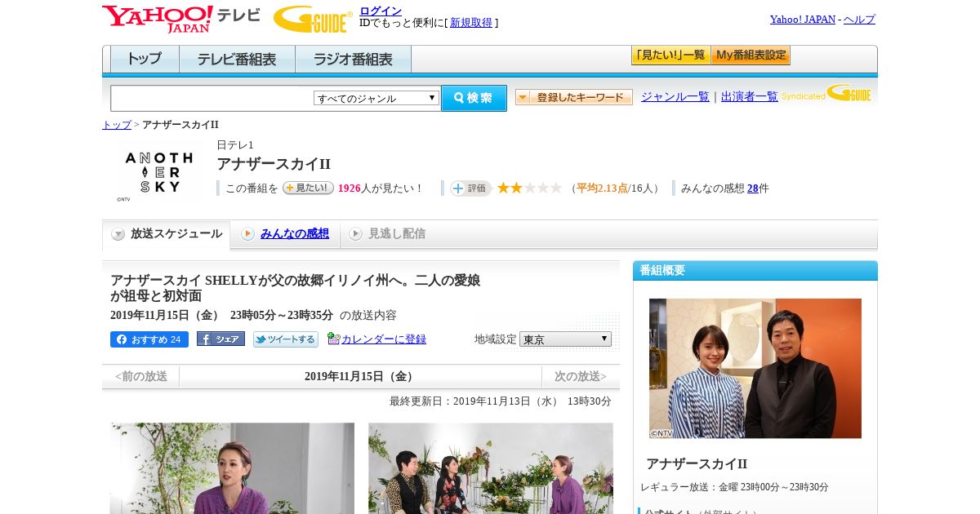Click the 見たい! add button
Image resolution: width=980 pixels, height=514 pixels.
tap(308, 188)
